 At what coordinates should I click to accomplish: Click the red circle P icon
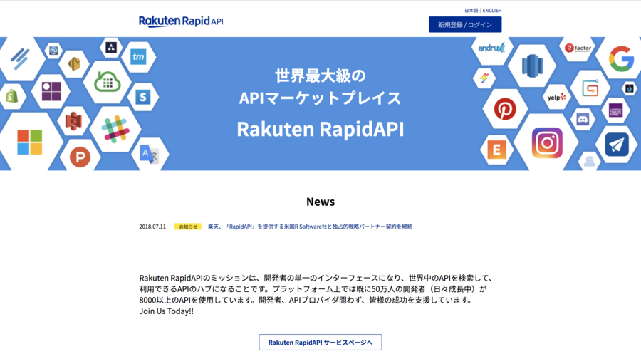[x=80, y=157]
